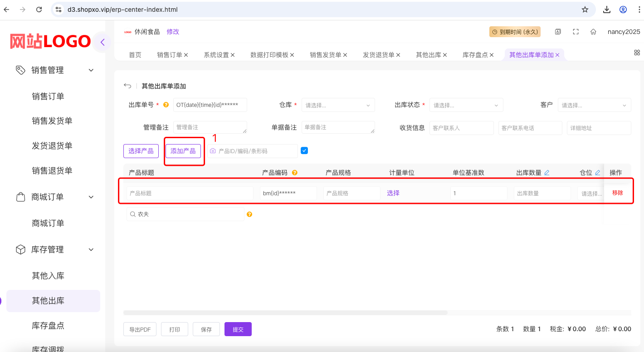Open the browser profile icon
Viewport: 644px width, 352px height.
click(623, 10)
